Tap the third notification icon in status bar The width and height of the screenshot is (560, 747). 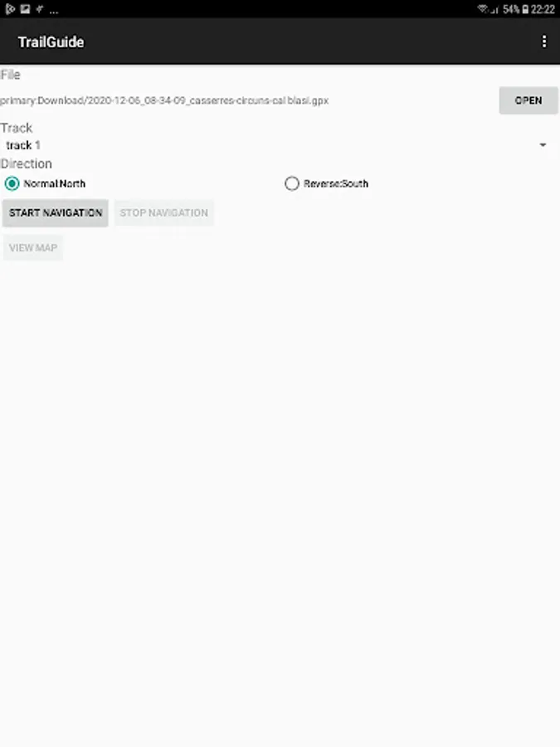(40, 9)
